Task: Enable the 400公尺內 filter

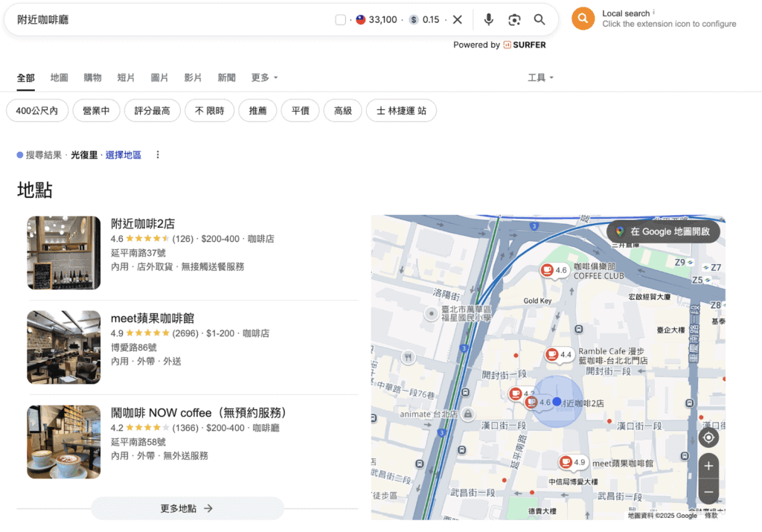Action: coord(37,110)
